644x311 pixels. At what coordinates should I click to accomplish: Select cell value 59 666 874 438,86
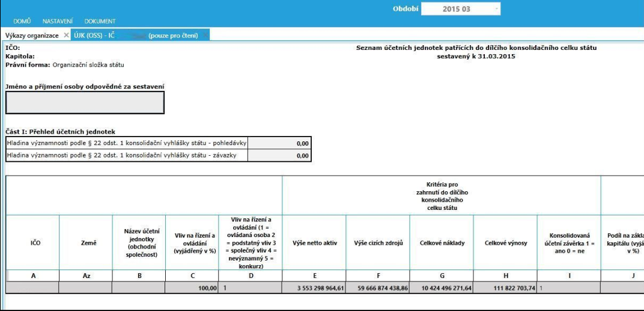tap(378, 288)
